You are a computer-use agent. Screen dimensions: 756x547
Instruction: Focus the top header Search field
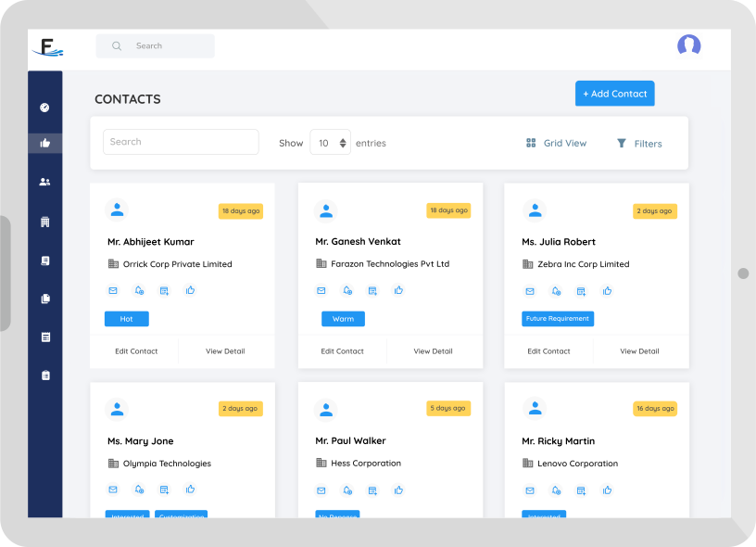point(156,45)
